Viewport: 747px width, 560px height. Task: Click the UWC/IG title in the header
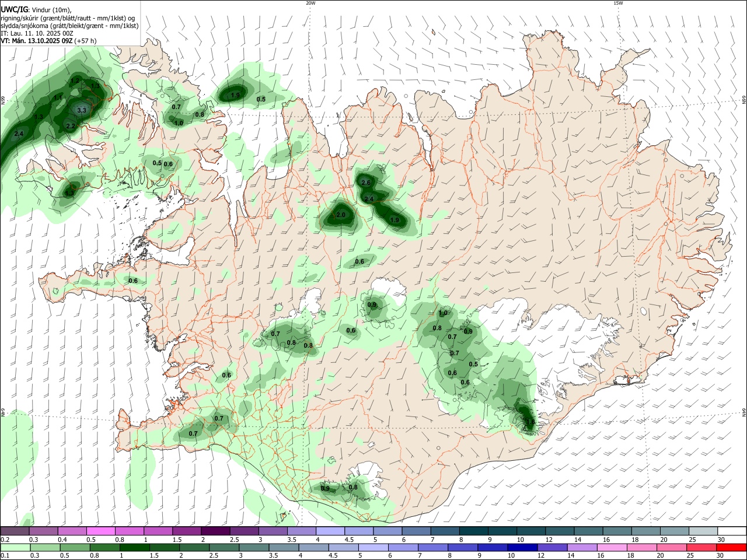point(14,10)
